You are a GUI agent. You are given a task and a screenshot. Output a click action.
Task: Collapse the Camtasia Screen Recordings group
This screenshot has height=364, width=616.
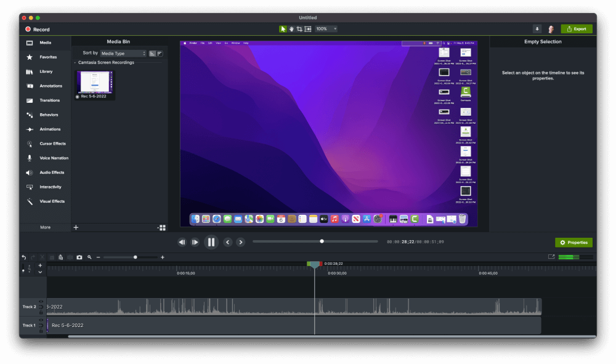click(75, 63)
